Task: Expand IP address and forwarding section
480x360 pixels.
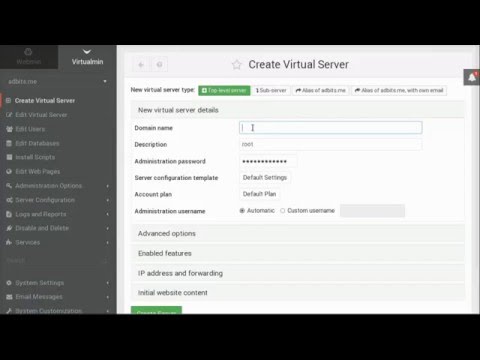Action: coord(297,273)
